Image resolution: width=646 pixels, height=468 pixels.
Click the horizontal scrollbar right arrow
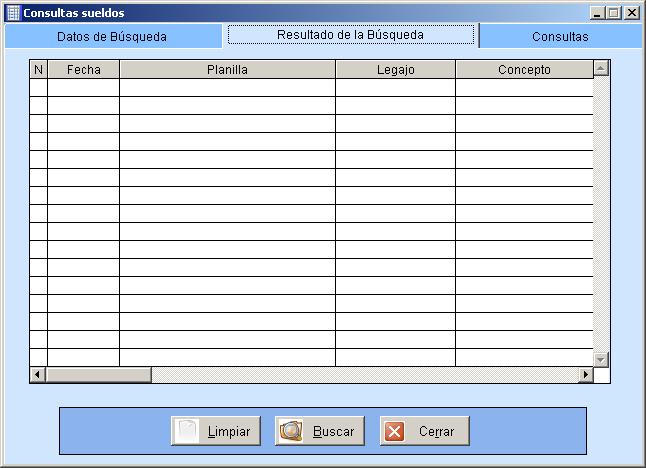click(586, 375)
